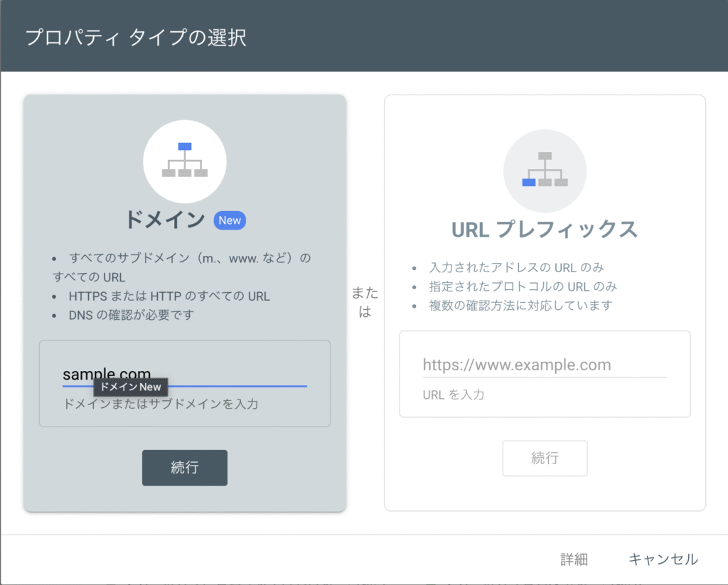
Task: Click the Domain property sitemap icon
Action: tap(185, 161)
